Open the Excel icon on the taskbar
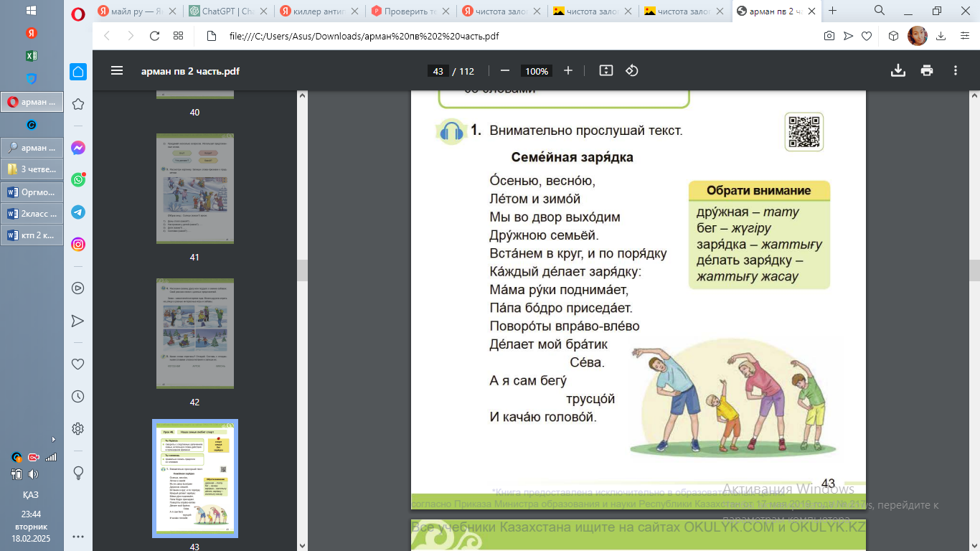 (x=32, y=56)
